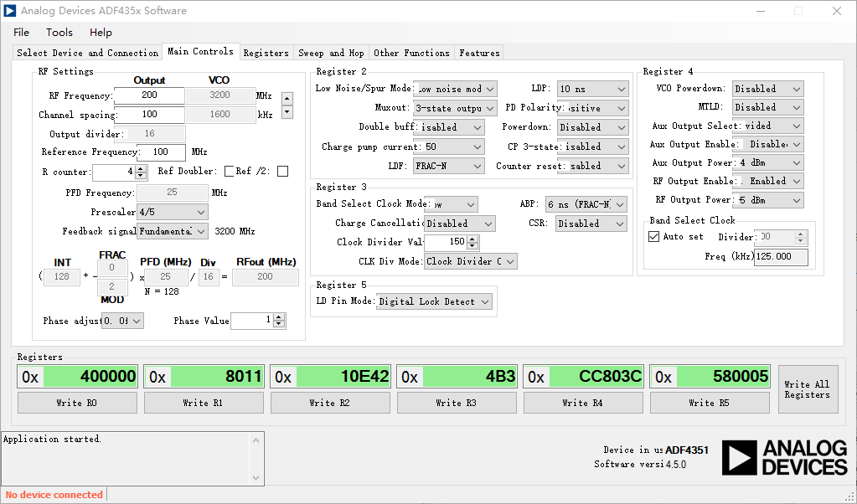Click the Write R1 button

click(204, 403)
